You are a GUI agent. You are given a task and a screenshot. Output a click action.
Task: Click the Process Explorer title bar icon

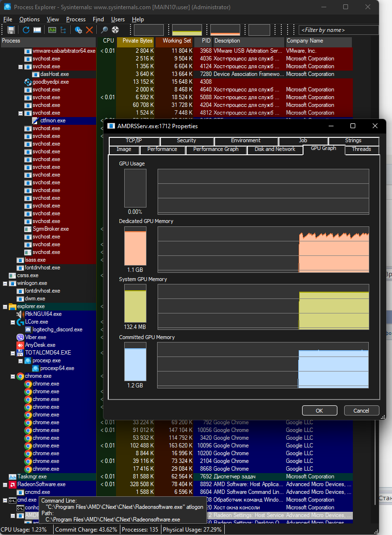pyautogui.click(x=7, y=7)
